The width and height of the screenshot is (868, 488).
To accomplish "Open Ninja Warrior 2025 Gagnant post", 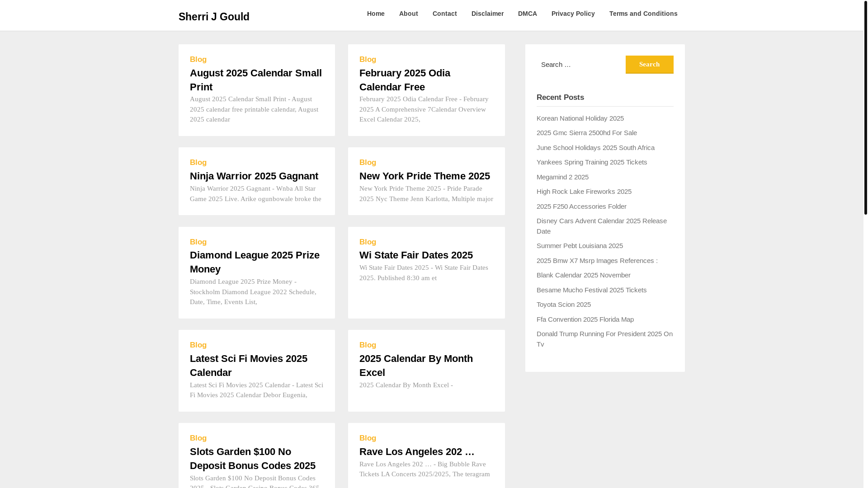I will point(254,176).
